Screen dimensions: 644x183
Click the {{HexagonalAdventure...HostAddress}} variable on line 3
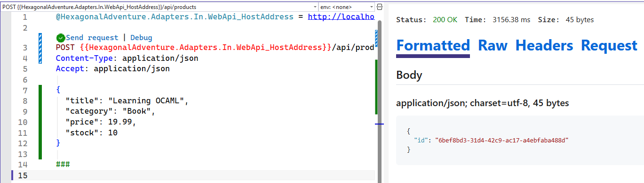click(205, 48)
